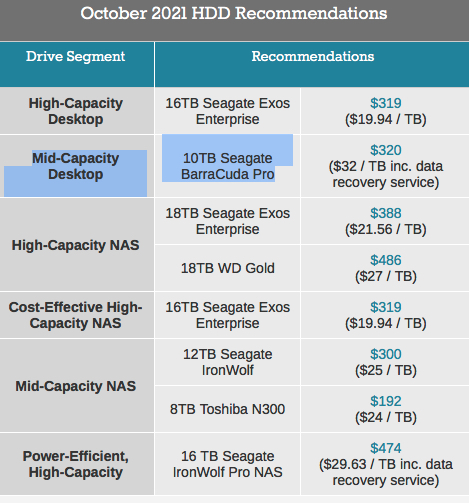469x503 pixels.
Task: Select the "High-Capacity Desktop" segment cell
Action: [76, 111]
